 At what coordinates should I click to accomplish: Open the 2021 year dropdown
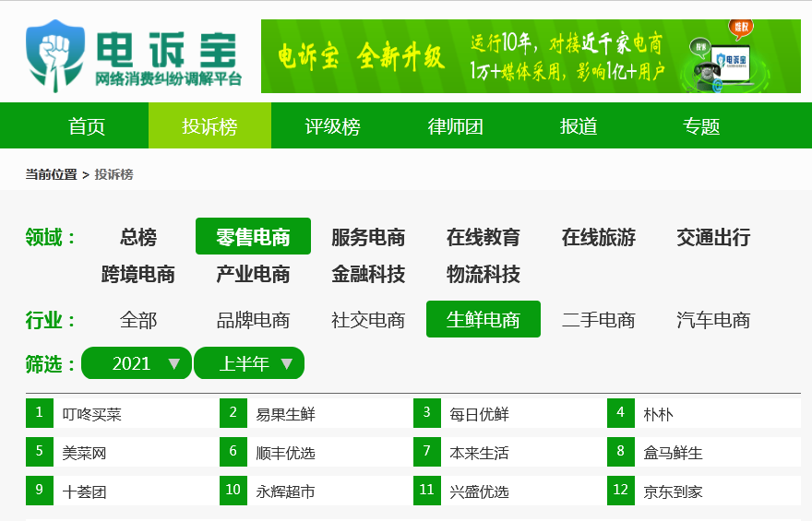pos(137,363)
